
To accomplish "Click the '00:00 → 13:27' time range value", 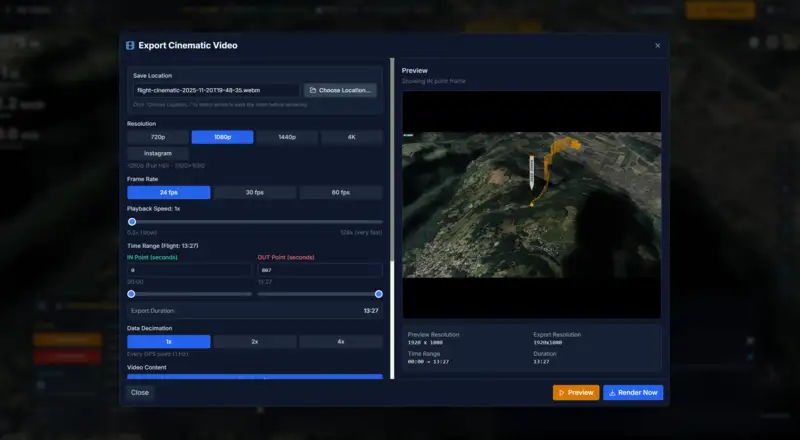I will point(428,362).
